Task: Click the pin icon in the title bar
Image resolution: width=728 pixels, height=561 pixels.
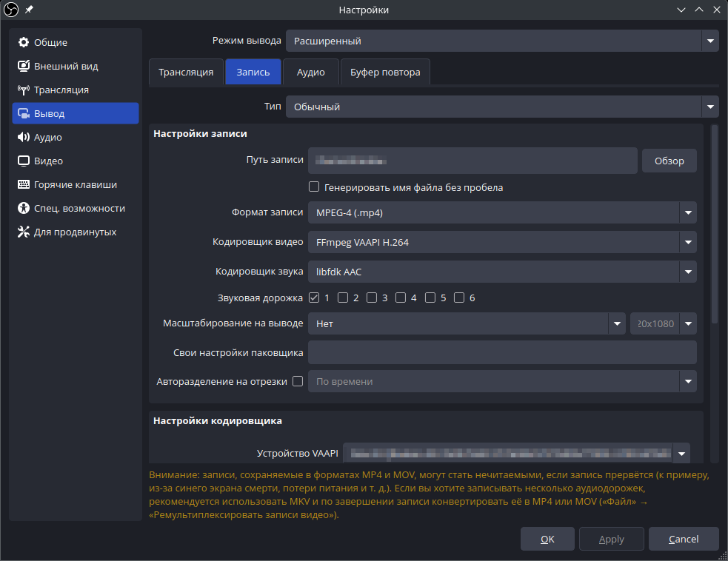Action: pyautogui.click(x=29, y=10)
